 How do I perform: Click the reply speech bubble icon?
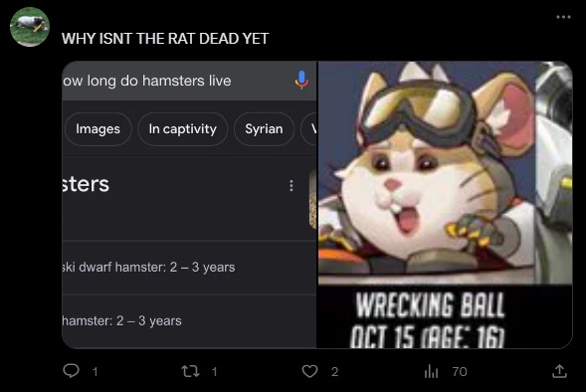pos(71,371)
